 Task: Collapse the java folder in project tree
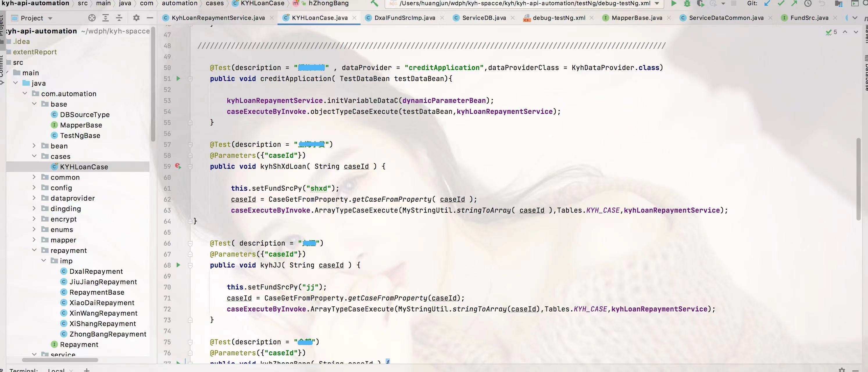(x=15, y=83)
